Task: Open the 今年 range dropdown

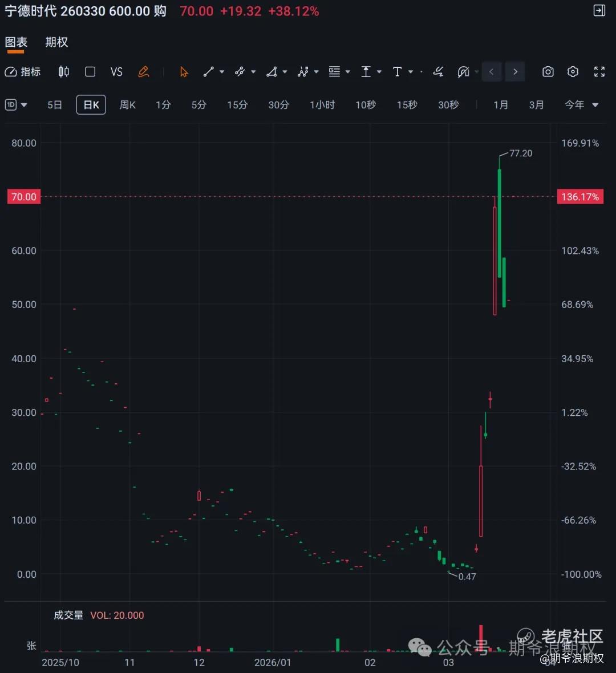Action: point(581,105)
